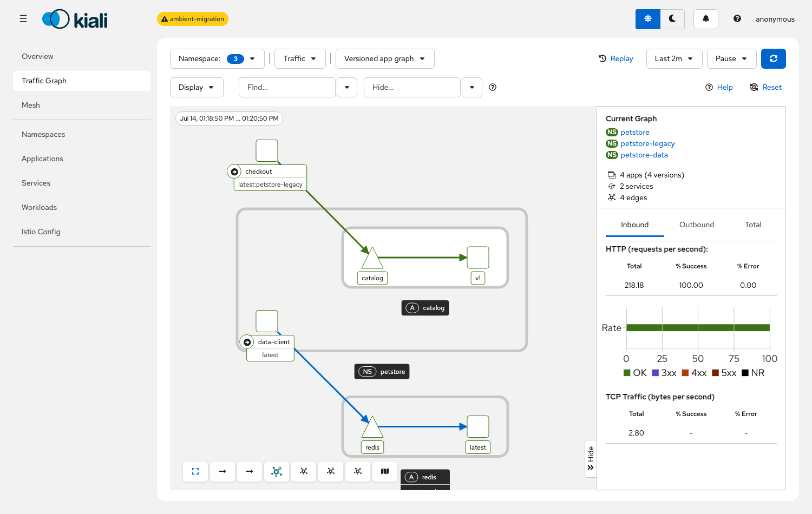Click the graph time range pill
The image size is (812, 514).
229,118
